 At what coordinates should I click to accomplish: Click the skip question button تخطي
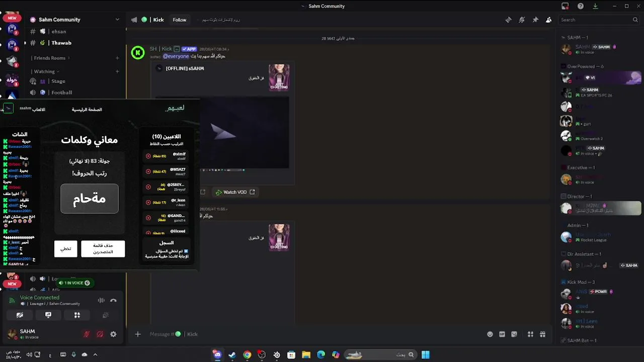coord(66,249)
